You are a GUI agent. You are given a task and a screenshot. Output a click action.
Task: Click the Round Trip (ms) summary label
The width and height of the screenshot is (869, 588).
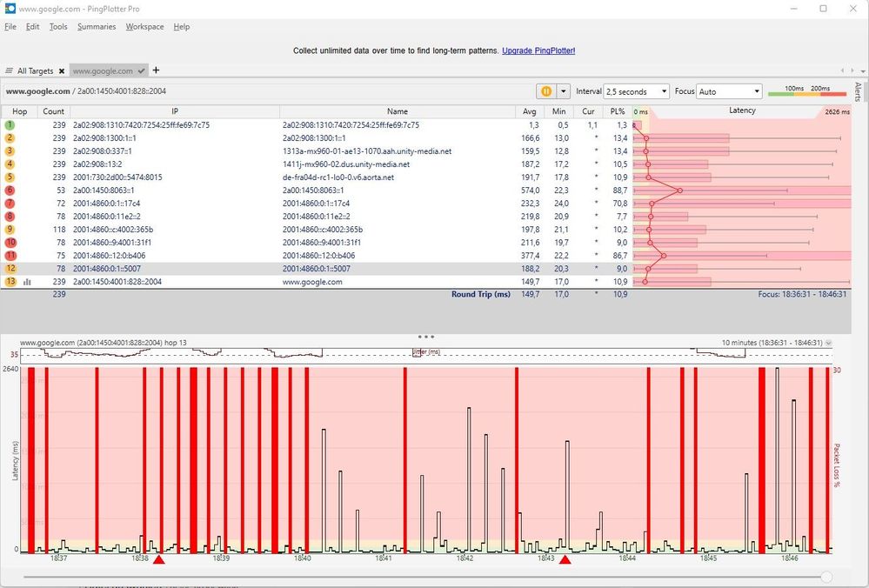480,294
